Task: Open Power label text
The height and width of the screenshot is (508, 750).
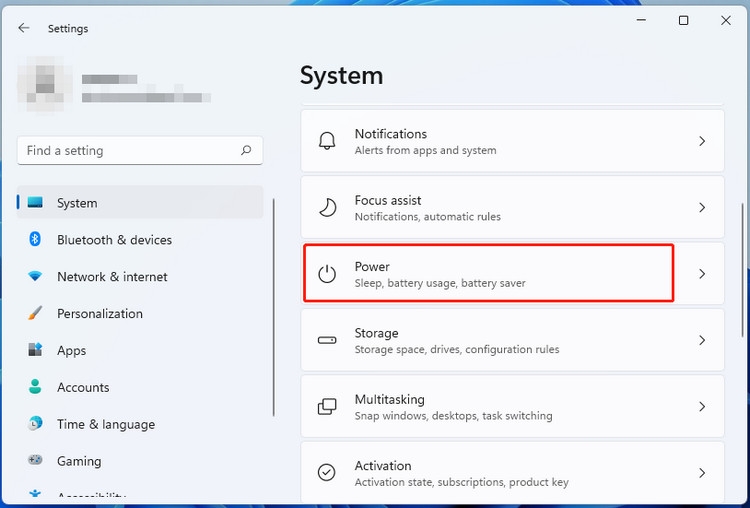Action: pyautogui.click(x=372, y=266)
